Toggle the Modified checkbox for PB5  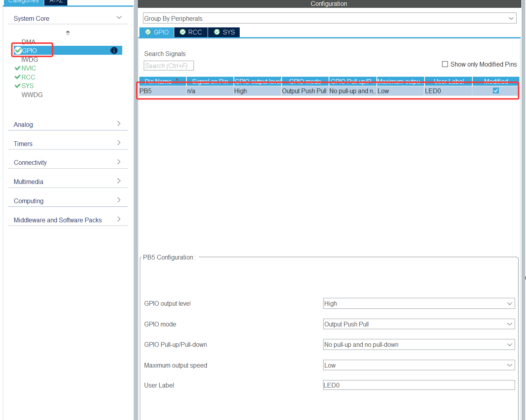(x=496, y=91)
